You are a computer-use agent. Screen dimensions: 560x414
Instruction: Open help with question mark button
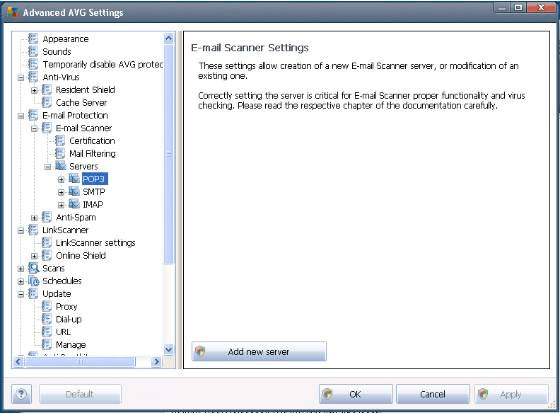22,394
